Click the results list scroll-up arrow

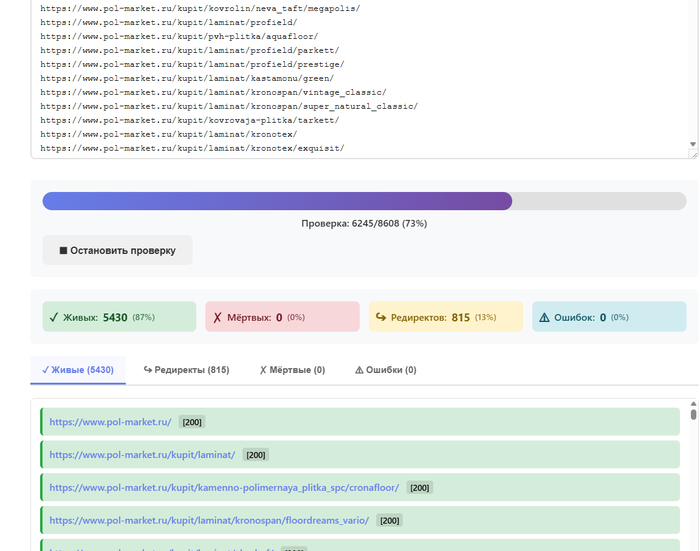coord(694,405)
